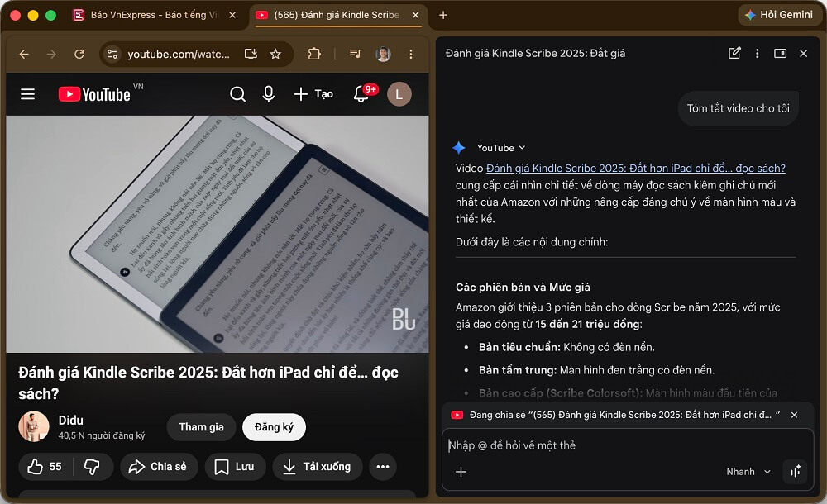Open the YouTube hamburger menu
Viewport: 827px width, 504px height.
(x=27, y=93)
